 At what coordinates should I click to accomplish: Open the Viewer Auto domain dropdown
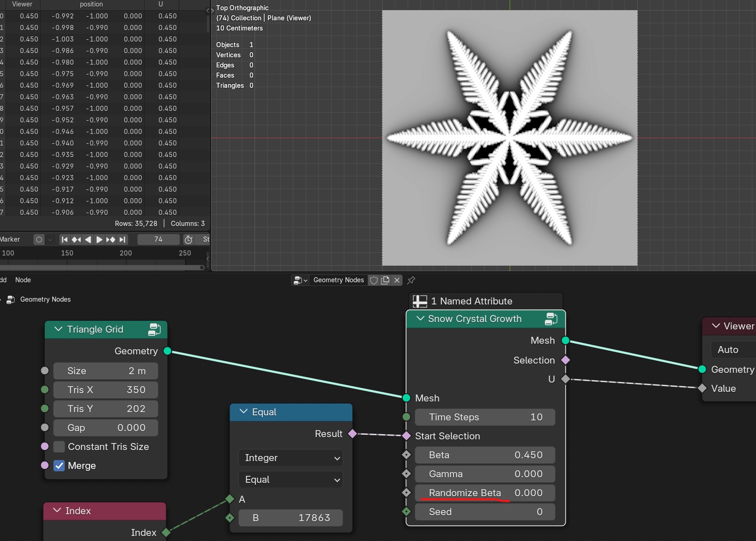point(733,350)
